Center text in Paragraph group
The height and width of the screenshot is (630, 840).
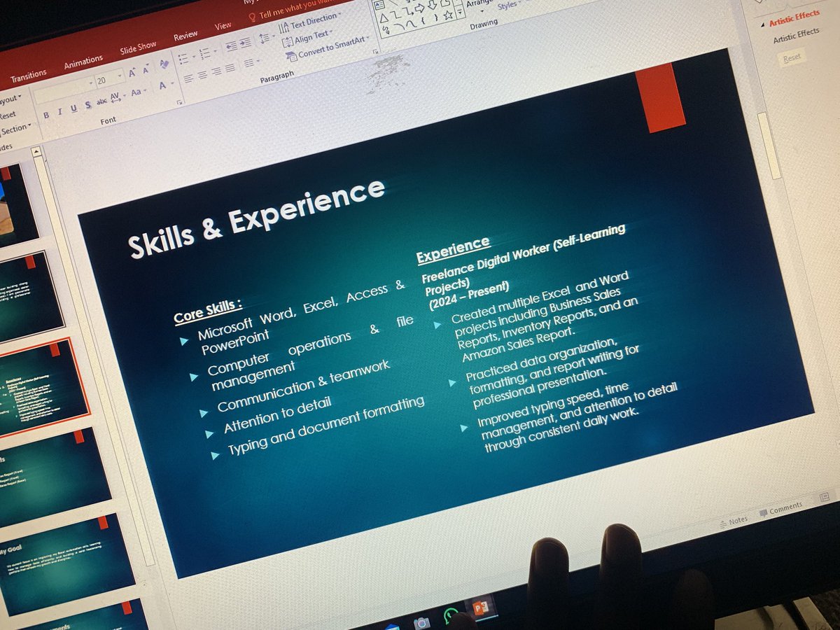[x=202, y=74]
